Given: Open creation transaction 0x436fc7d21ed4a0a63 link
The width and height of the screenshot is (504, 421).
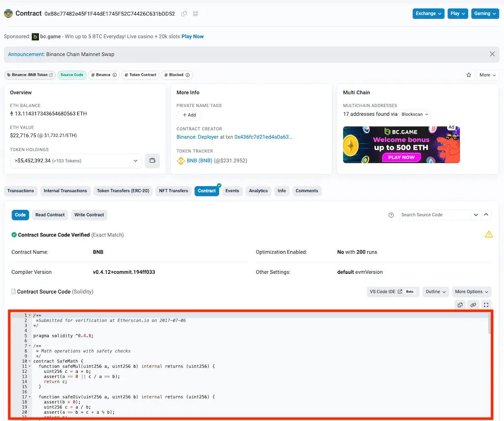Looking at the screenshot, I should 263,137.
